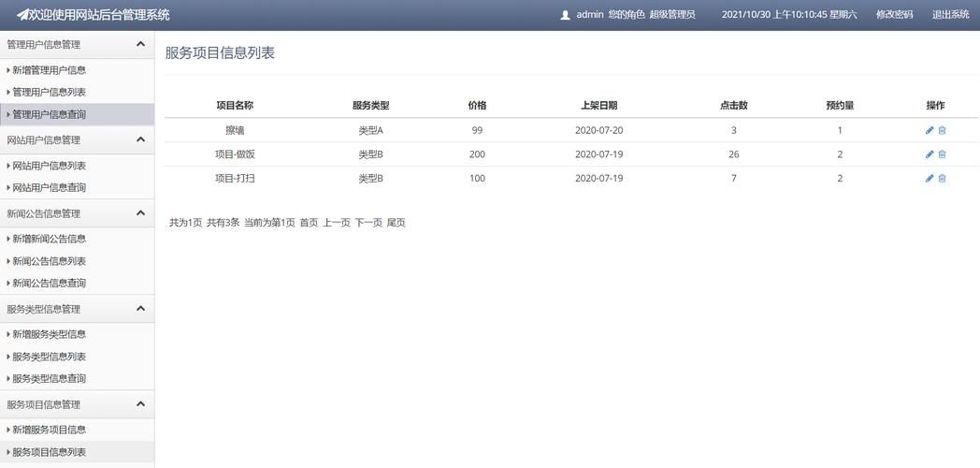
Task: Click the 点击数 column header
Action: tap(734, 106)
